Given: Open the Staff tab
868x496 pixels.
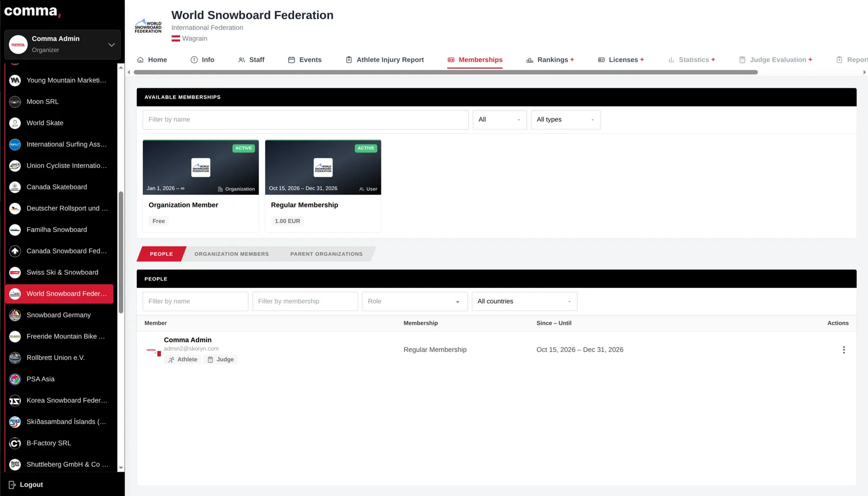Looking at the screenshot, I should 251,60.
